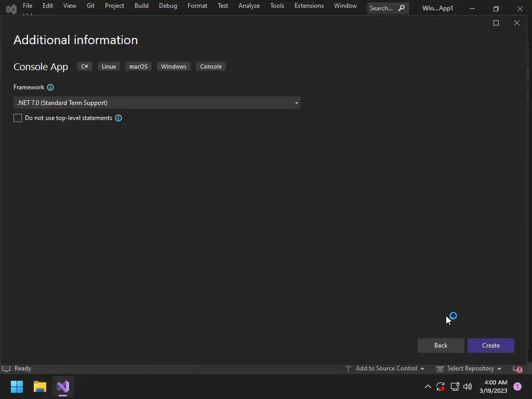Screen dimensions: 532x399
Task: Open the Build menu
Action: click(x=141, y=6)
